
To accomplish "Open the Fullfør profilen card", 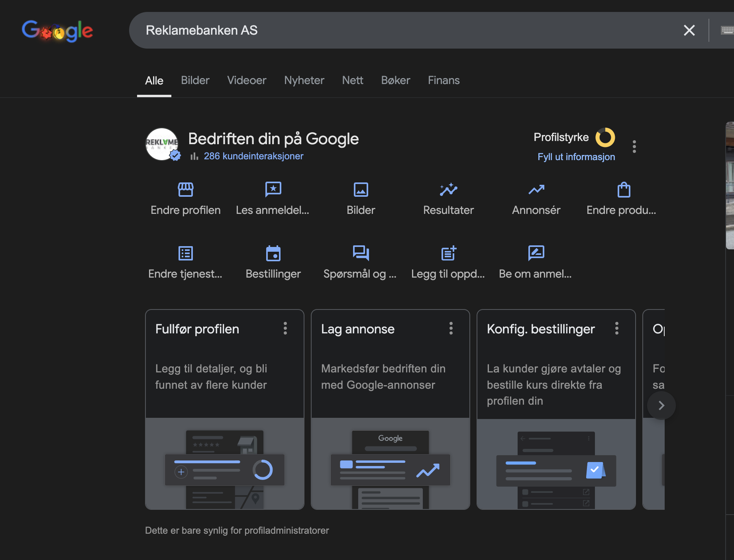I will pyautogui.click(x=225, y=409).
